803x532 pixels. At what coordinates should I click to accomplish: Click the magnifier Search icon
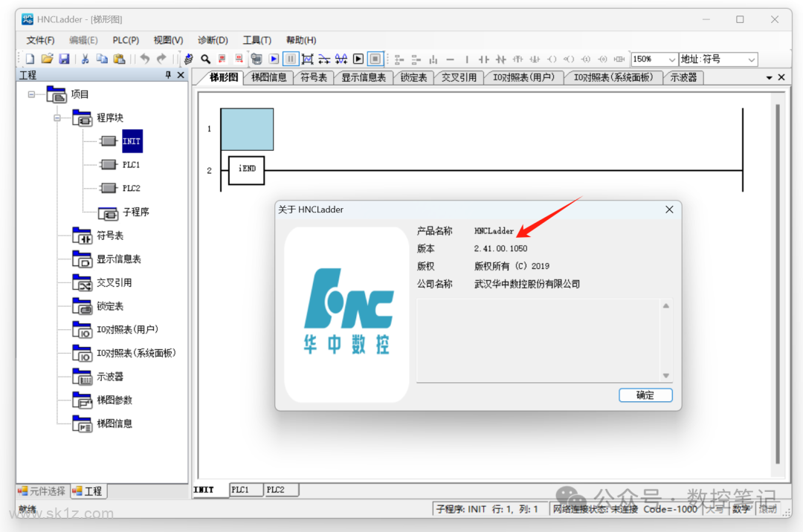point(205,59)
